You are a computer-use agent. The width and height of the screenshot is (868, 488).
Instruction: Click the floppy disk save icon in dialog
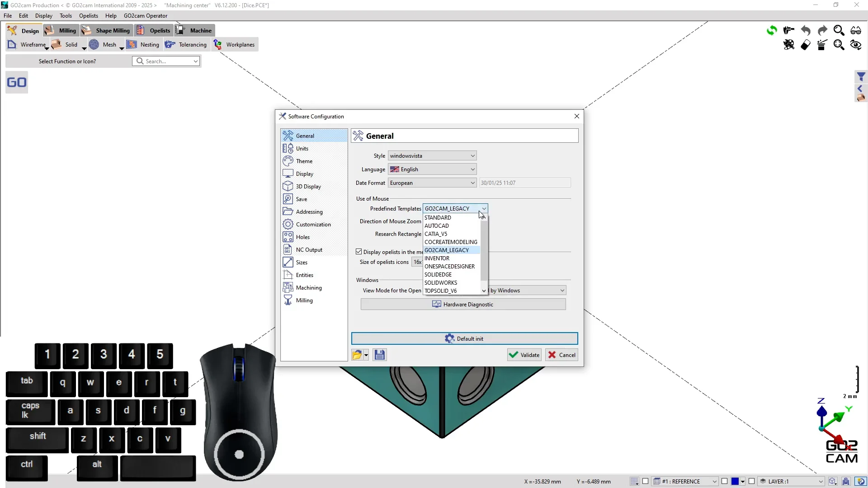pos(380,355)
